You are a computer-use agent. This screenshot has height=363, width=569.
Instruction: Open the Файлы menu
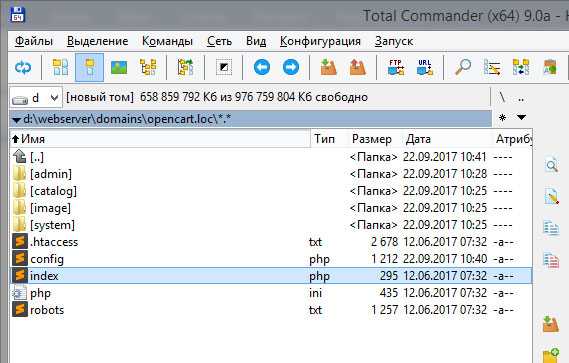pyautogui.click(x=34, y=41)
